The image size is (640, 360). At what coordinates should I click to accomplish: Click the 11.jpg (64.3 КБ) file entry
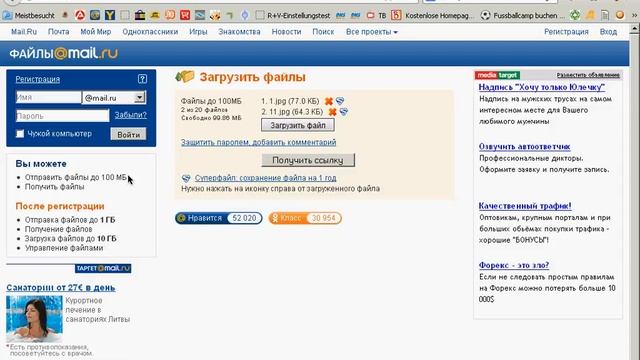point(292,111)
